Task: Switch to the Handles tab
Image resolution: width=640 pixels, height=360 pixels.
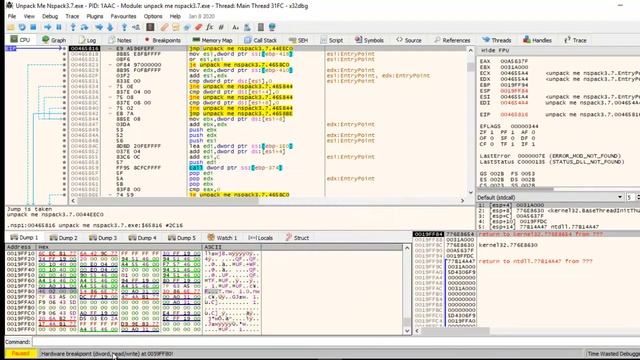Action: coord(537,40)
